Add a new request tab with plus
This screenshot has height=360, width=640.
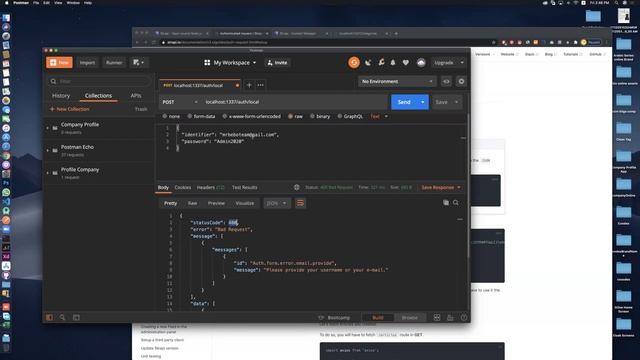[249, 85]
